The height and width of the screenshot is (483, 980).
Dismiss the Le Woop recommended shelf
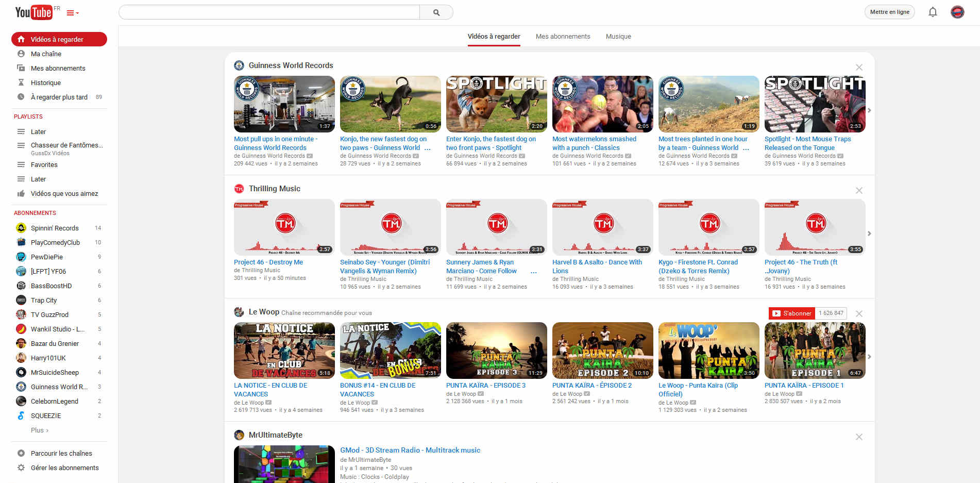click(x=859, y=313)
